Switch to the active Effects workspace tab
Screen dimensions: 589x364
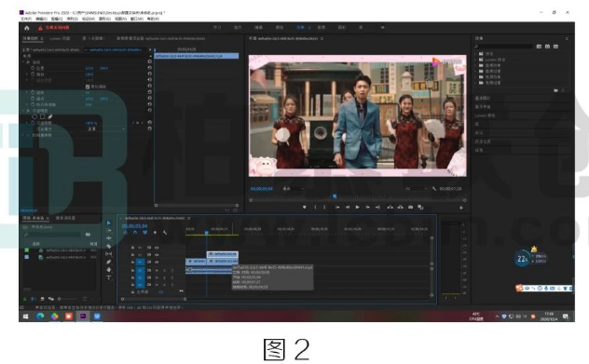(x=300, y=27)
